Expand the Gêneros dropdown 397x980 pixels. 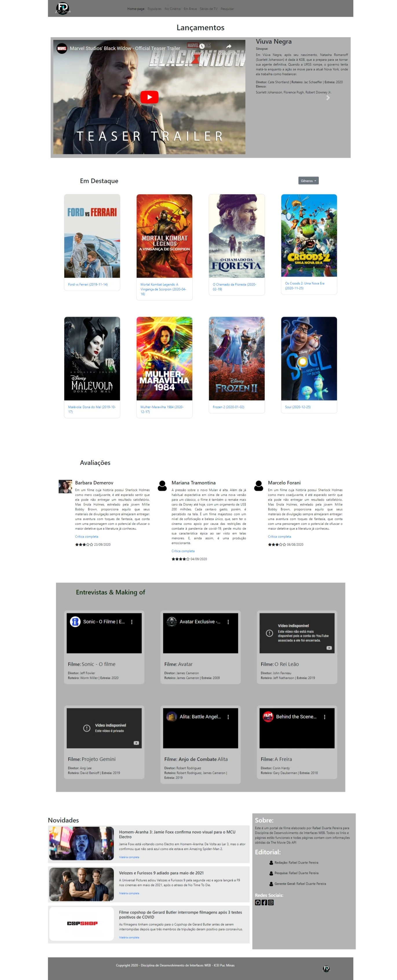tap(308, 181)
